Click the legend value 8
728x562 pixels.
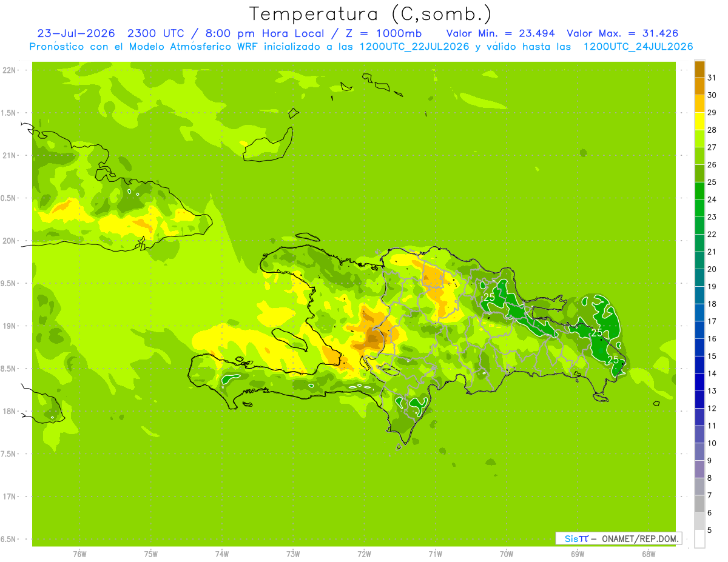click(x=710, y=478)
